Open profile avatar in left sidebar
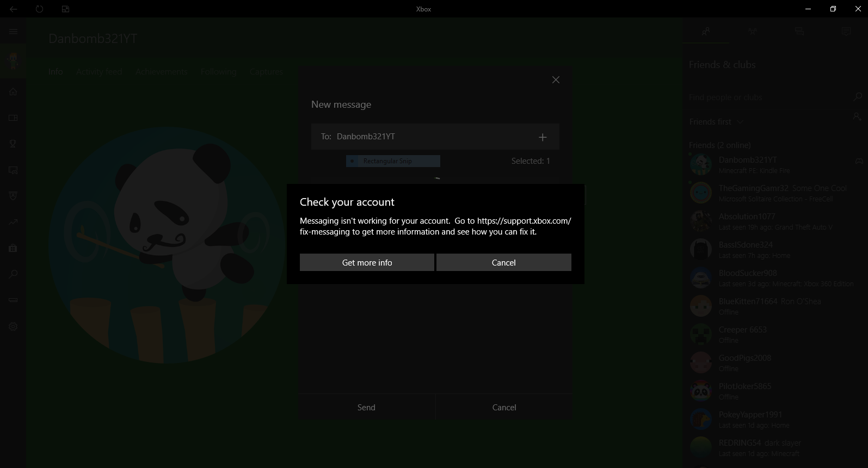 [13, 60]
